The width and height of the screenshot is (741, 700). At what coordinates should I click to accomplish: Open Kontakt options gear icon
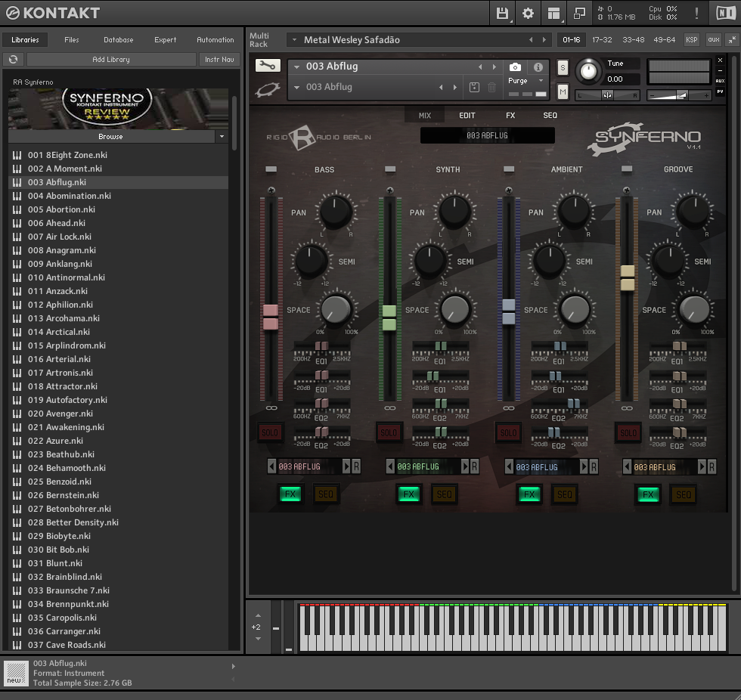[528, 13]
